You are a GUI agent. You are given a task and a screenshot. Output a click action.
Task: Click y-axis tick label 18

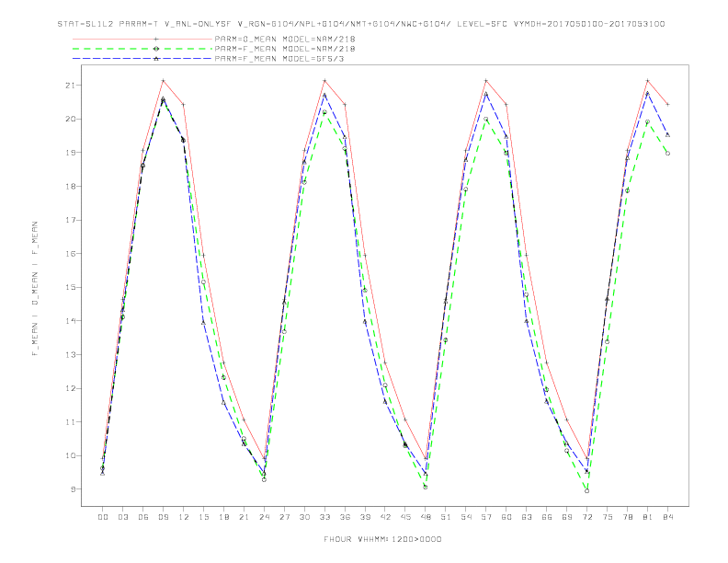click(70, 186)
